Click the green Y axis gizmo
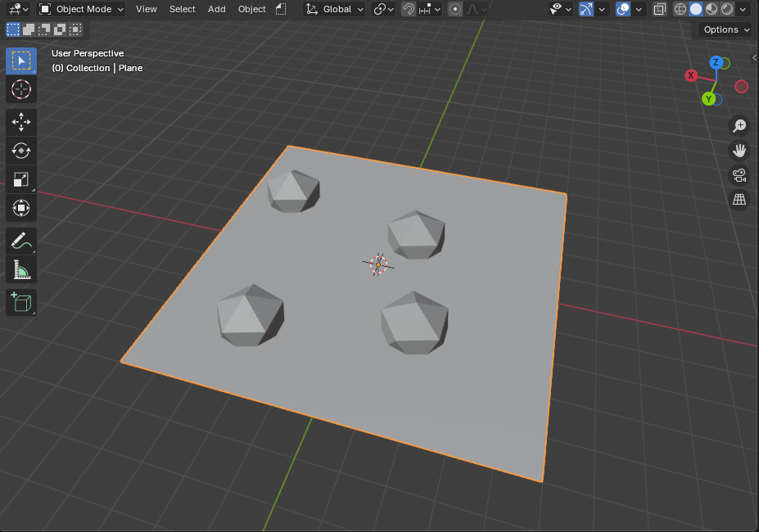This screenshot has height=532, width=759. [709, 99]
